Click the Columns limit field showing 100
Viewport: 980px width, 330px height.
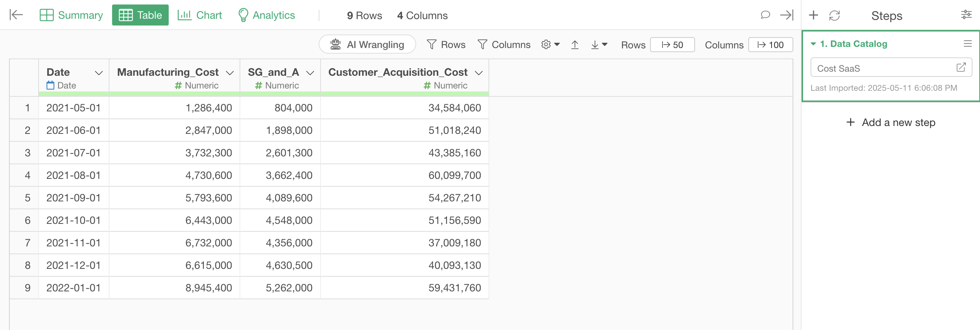point(771,45)
